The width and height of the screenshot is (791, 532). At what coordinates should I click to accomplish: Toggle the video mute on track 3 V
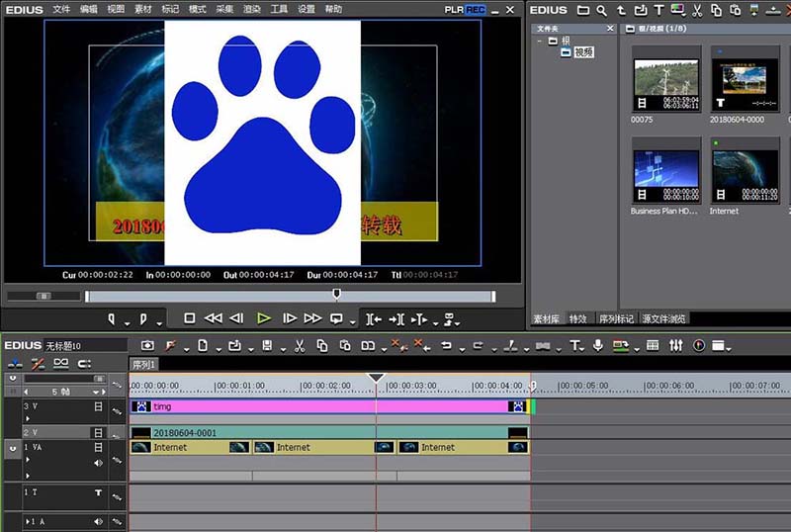click(98, 406)
